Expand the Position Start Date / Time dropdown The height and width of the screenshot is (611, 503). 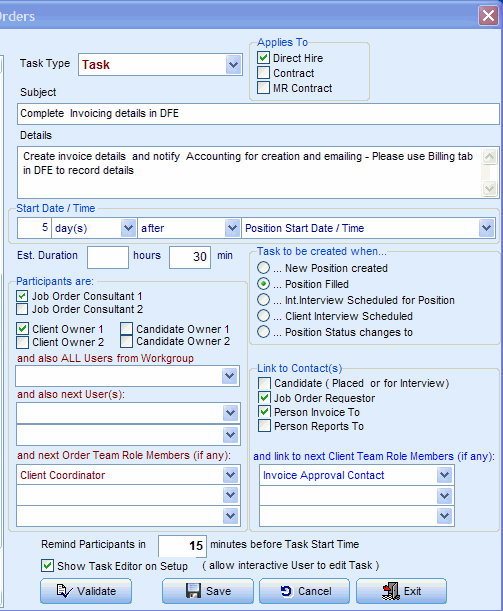click(x=486, y=228)
